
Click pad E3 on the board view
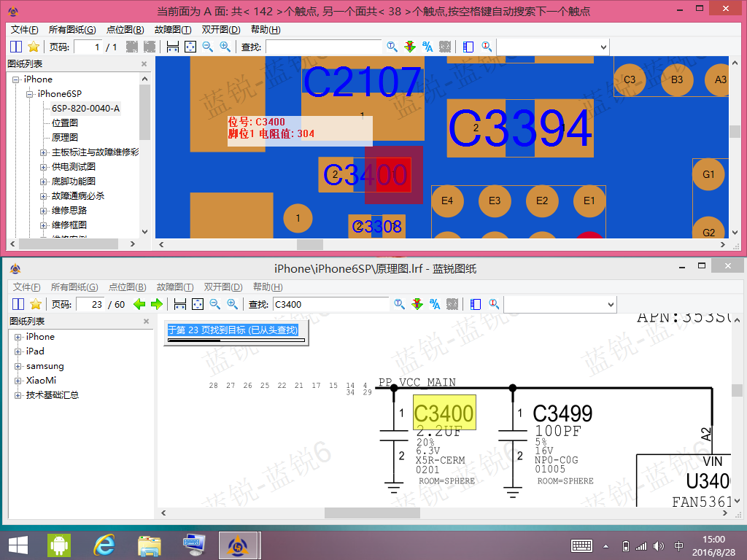(495, 201)
